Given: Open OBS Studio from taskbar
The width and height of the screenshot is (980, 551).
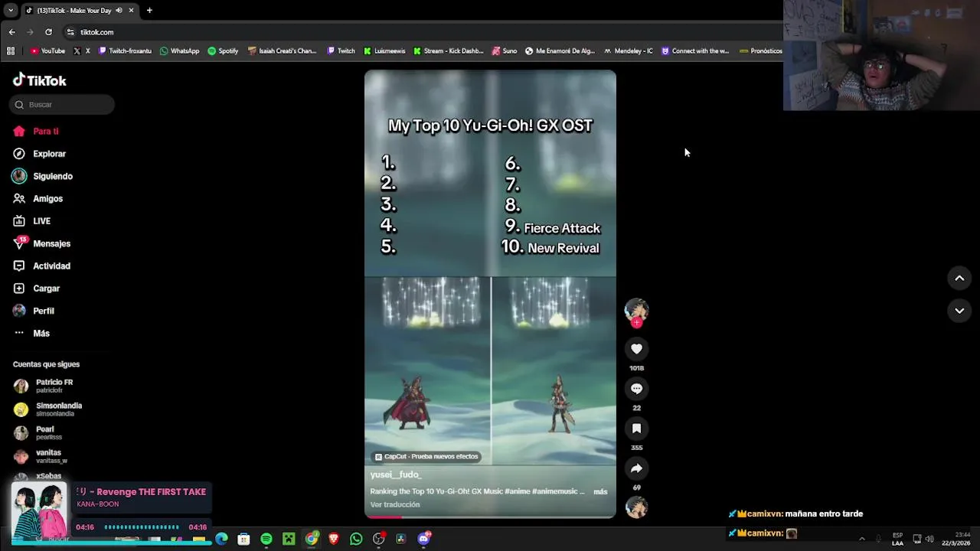Looking at the screenshot, I should click(378, 540).
